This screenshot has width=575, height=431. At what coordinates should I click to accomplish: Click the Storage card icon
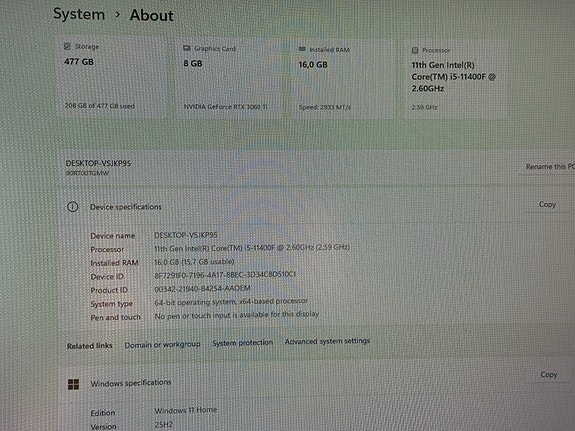point(67,46)
